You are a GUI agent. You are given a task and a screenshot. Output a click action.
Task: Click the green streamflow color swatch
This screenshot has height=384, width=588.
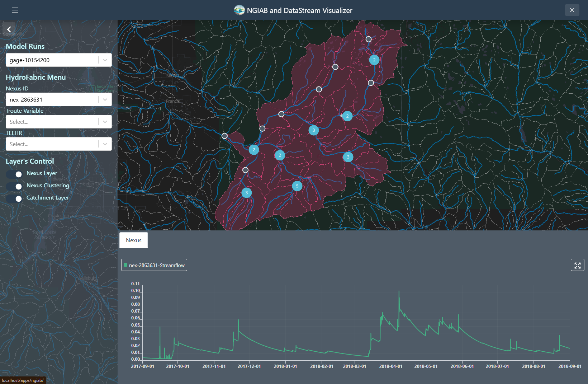click(126, 264)
